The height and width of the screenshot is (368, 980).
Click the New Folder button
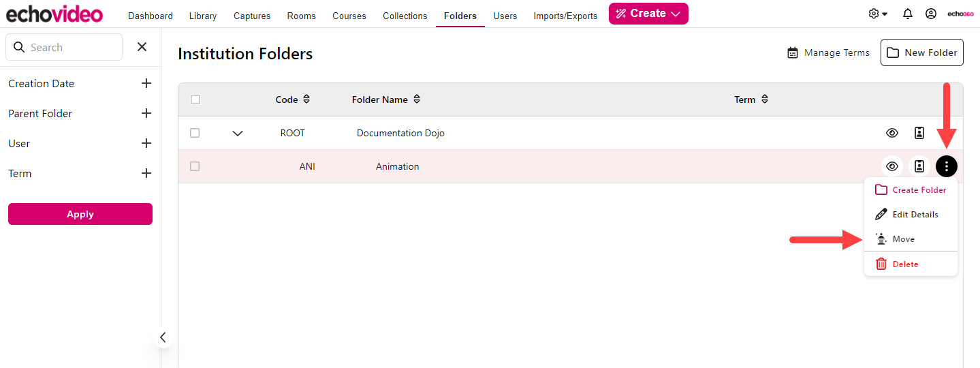922,52
